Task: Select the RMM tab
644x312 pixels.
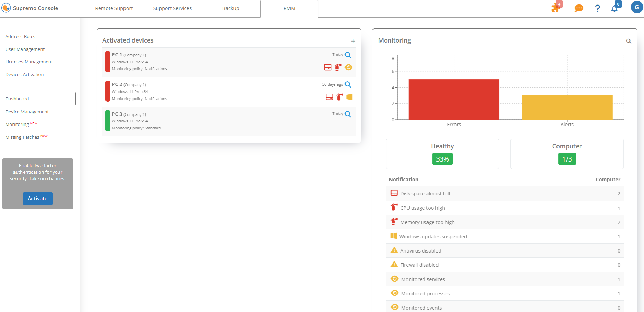Action: (289, 8)
